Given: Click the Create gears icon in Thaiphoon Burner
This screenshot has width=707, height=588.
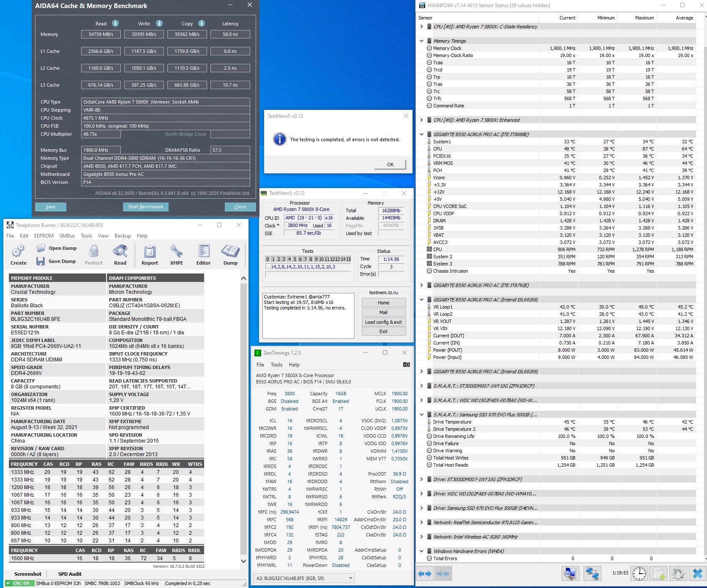Looking at the screenshot, I should pos(18,251).
